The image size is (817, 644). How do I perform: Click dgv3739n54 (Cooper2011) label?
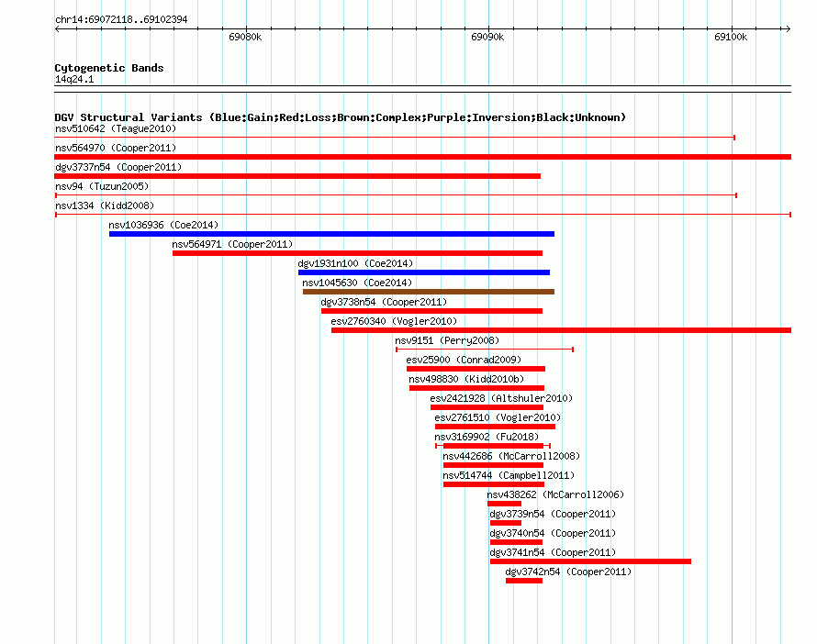click(553, 514)
